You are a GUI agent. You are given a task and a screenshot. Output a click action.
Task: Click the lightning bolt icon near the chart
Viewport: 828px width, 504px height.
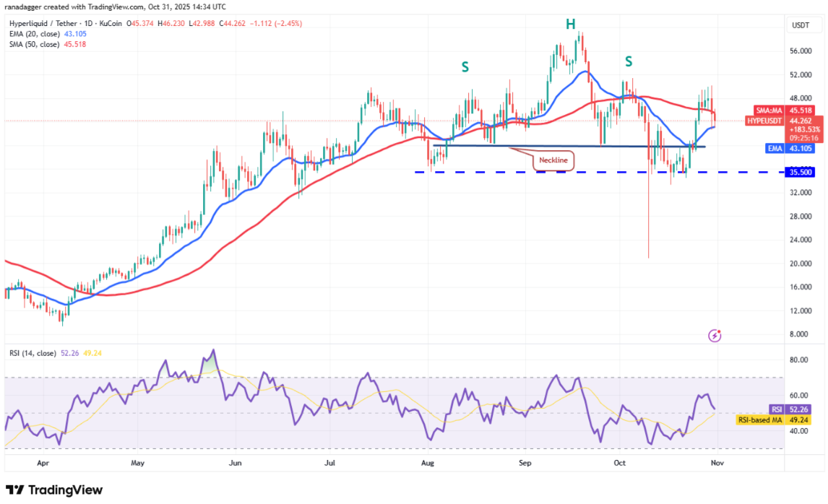[x=715, y=335]
